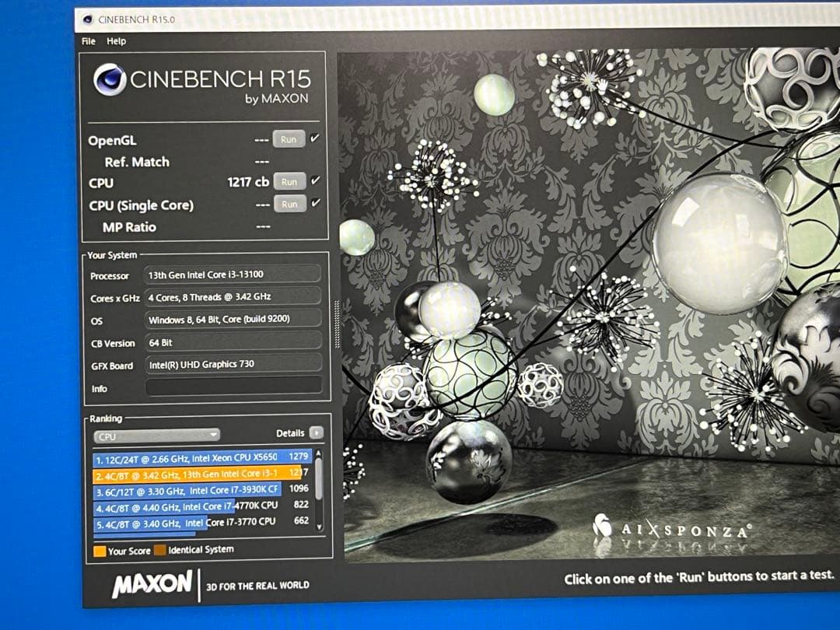Toggle the CPU (Single Core) checkmark
The height and width of the screenshot is (630, 840).
point(315,203)
